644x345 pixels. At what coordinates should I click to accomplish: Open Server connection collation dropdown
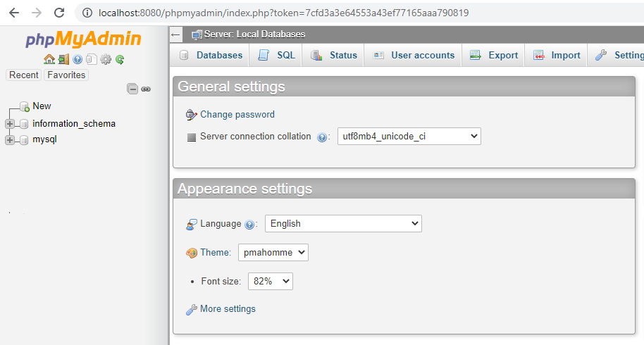409,137
